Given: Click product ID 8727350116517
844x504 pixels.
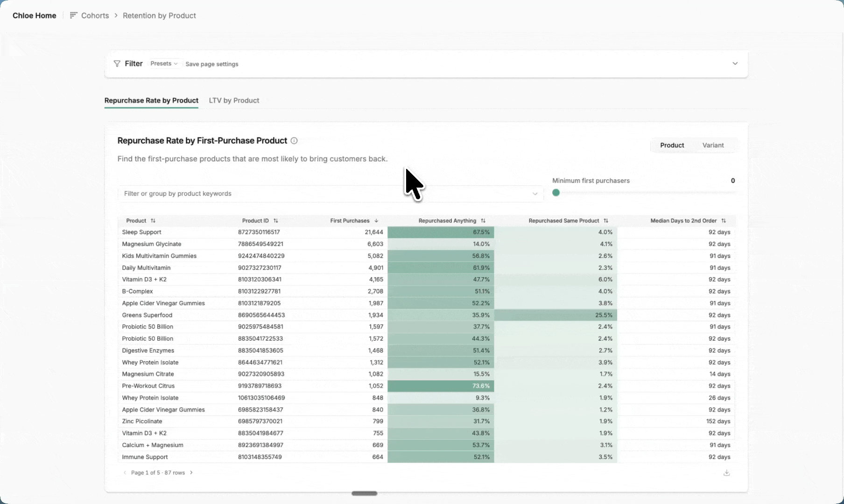Looking at the screenshot, I should pyautogui.click(x=259, y=232).
